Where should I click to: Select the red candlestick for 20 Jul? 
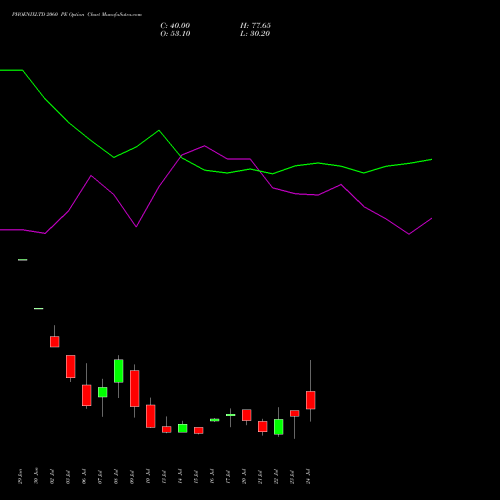point(247,415)
